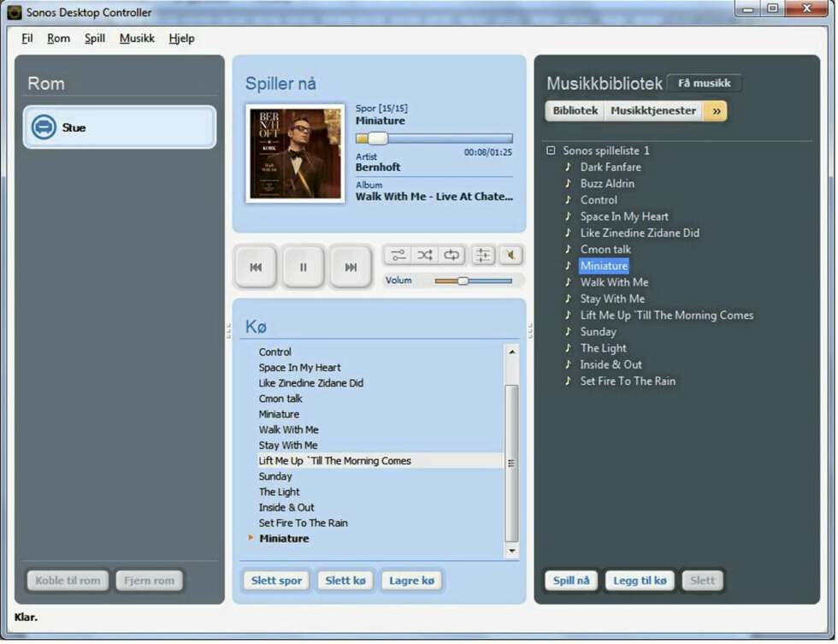Image resolution: width=838 pixels, height=644 pixels.
Task: Toggle shuffle playback
Action: (x=425, y=255)
